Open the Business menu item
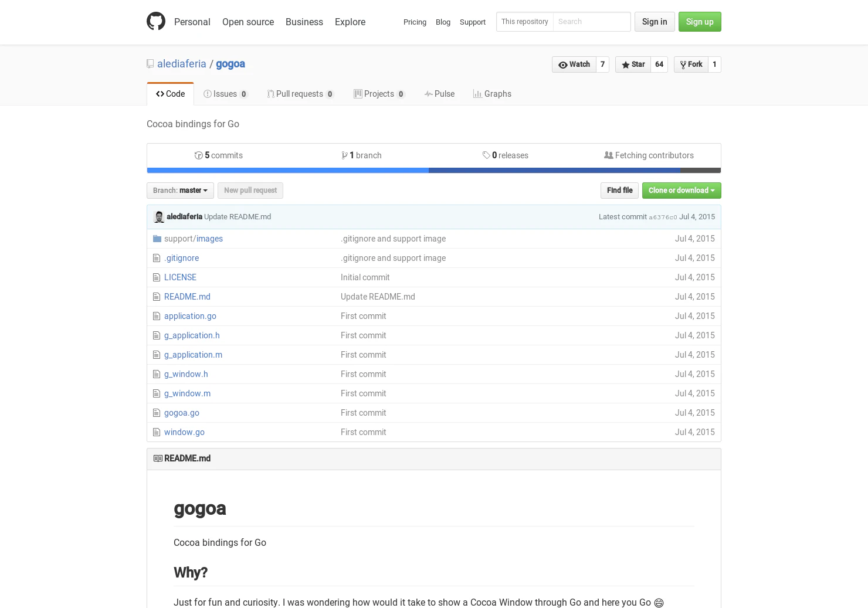This screenshot has height=608, width=868. click(304, 22)
